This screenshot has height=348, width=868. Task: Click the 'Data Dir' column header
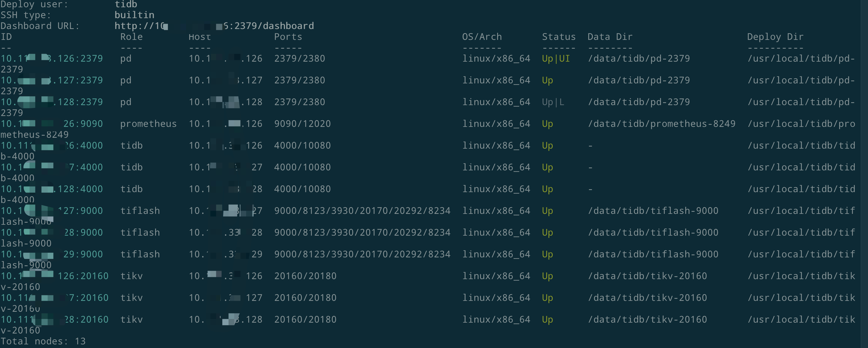(610, 37)
